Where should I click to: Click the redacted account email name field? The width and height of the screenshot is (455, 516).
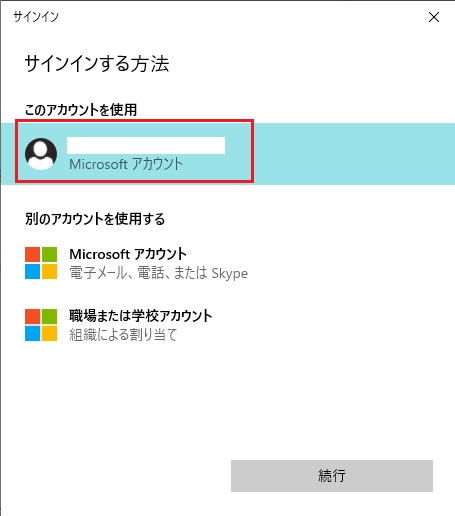(x=146, y=145)
